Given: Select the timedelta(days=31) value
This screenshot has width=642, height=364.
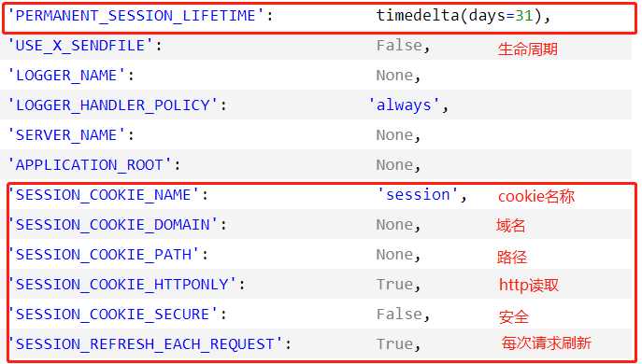Looking at the screenshot, I should pyautogui.click(x=459, y=16).
